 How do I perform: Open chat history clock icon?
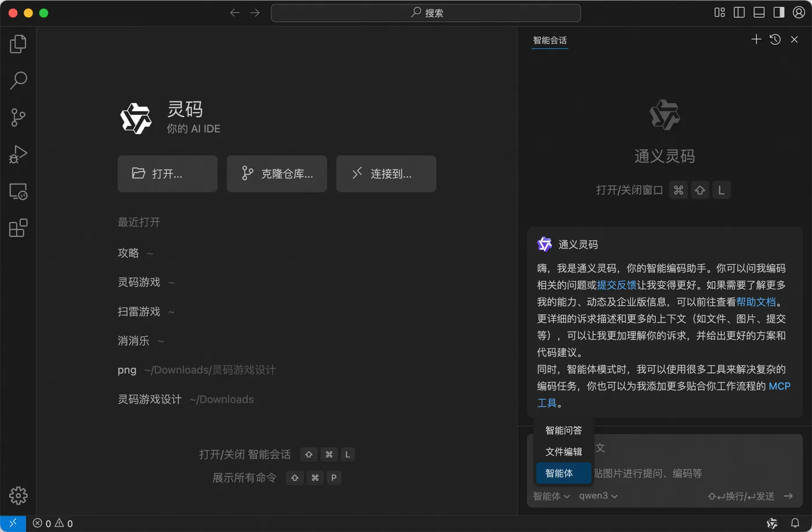[775, 39]
